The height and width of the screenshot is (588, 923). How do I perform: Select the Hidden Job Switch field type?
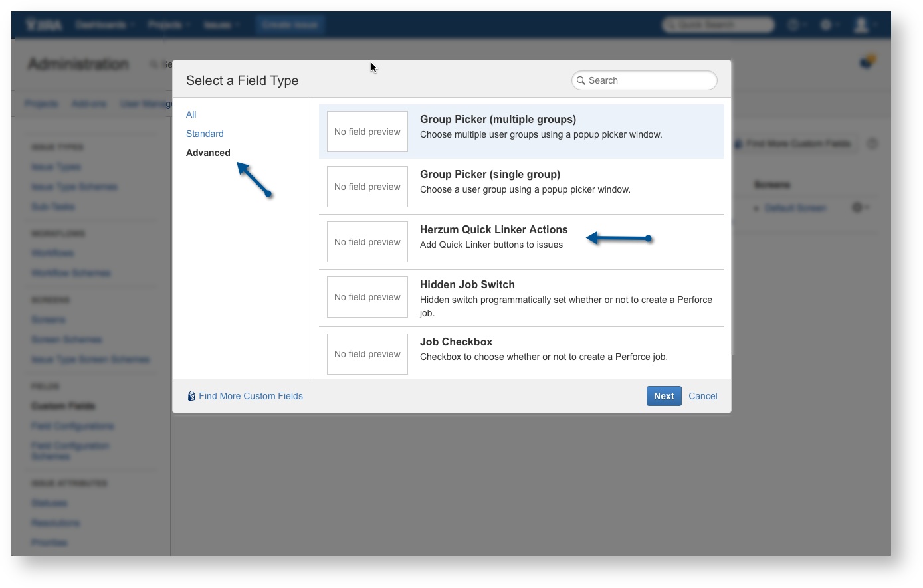tap(467, 285)
